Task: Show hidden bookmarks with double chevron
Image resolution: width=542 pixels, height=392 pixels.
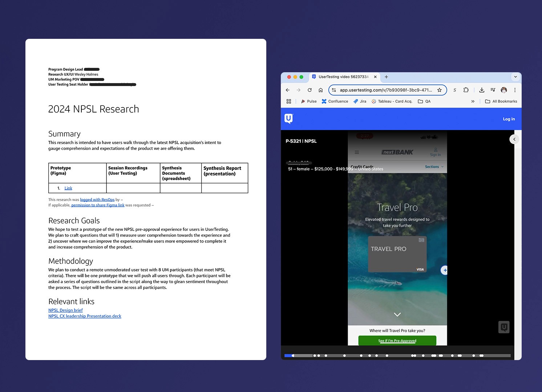Action: pos(473,101)
